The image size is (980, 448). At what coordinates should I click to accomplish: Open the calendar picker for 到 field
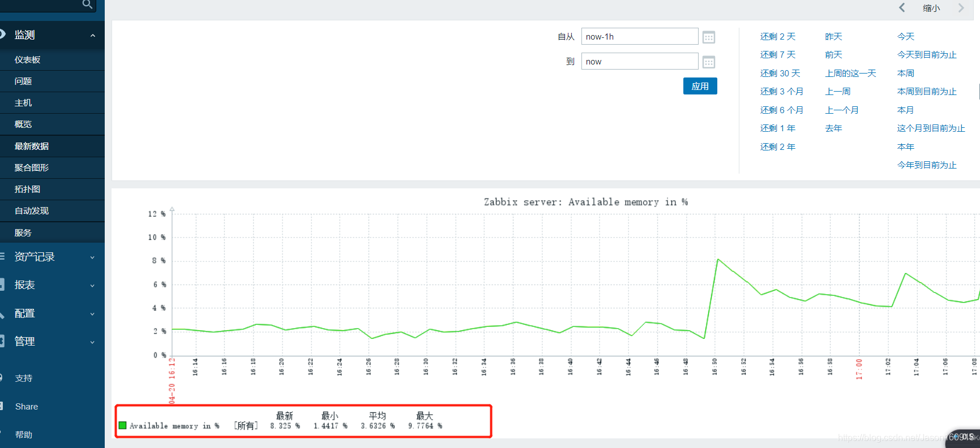point(709,62)
